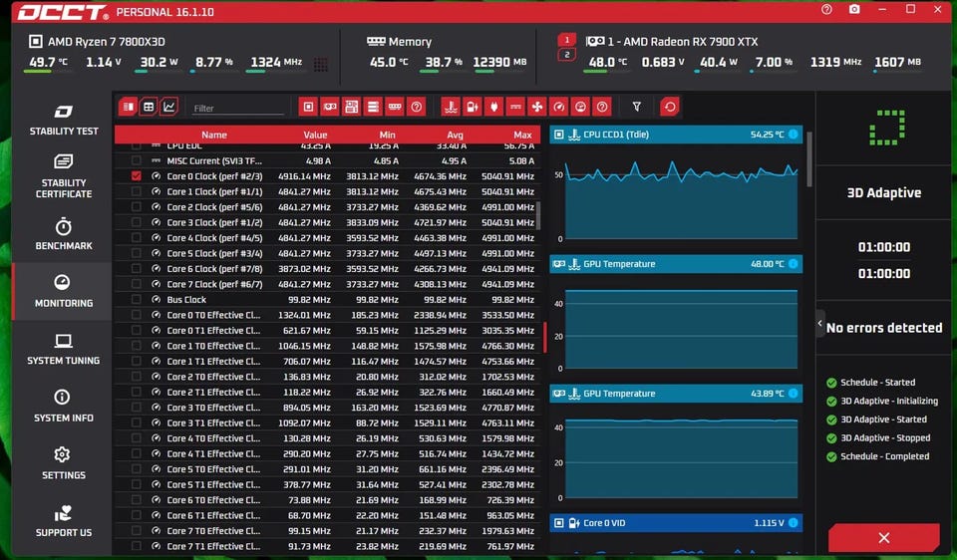Select the Core 5 T0 Effective Clock row
The image size is (957, 560).
tap(328, 469)
